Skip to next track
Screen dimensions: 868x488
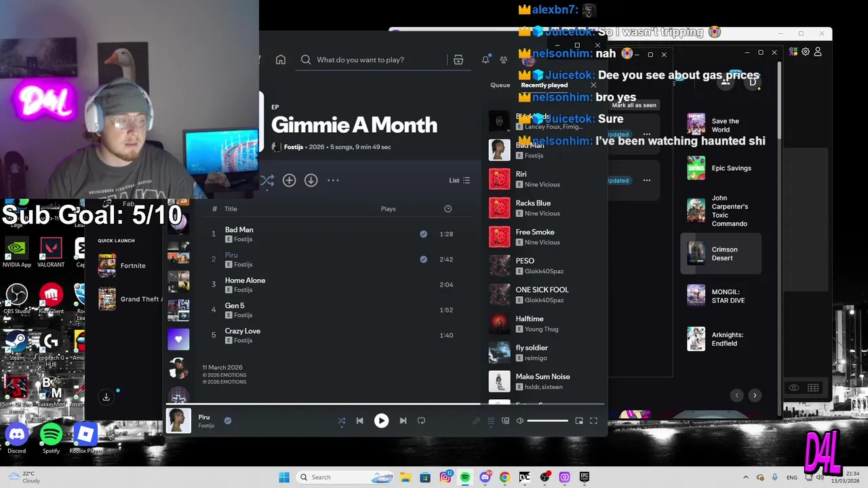click(403, 421)
